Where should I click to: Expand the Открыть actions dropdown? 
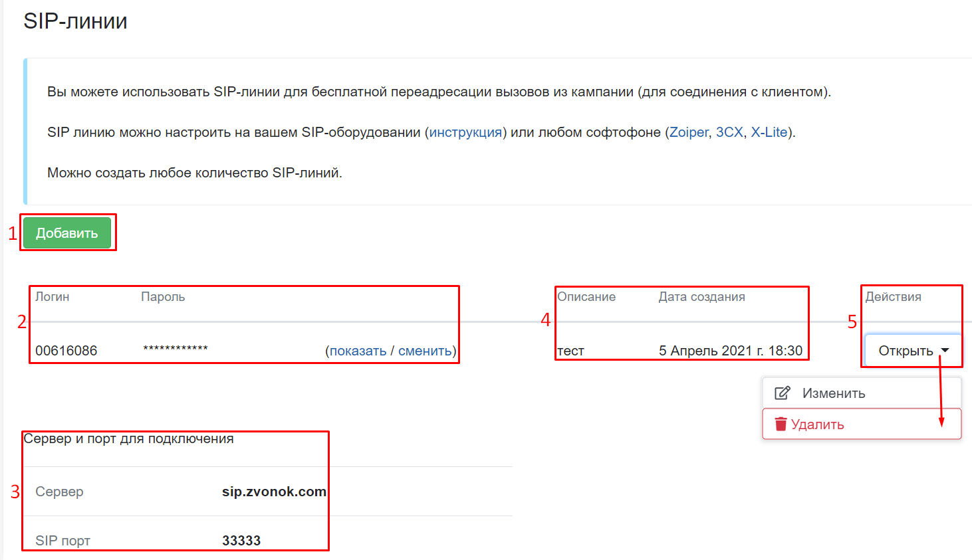point(913,351)
